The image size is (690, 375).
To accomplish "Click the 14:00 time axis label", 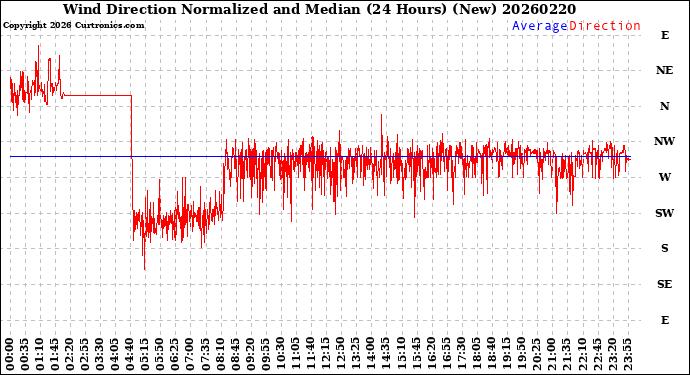I will click(x=371, y=355).
